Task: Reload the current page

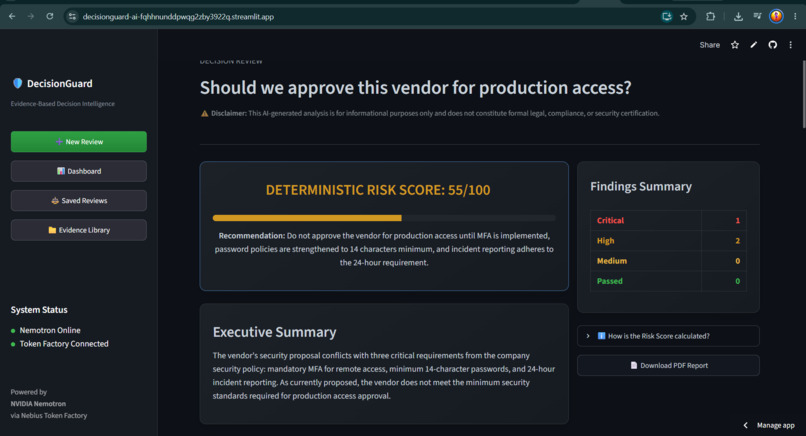Action: point(50,16)
